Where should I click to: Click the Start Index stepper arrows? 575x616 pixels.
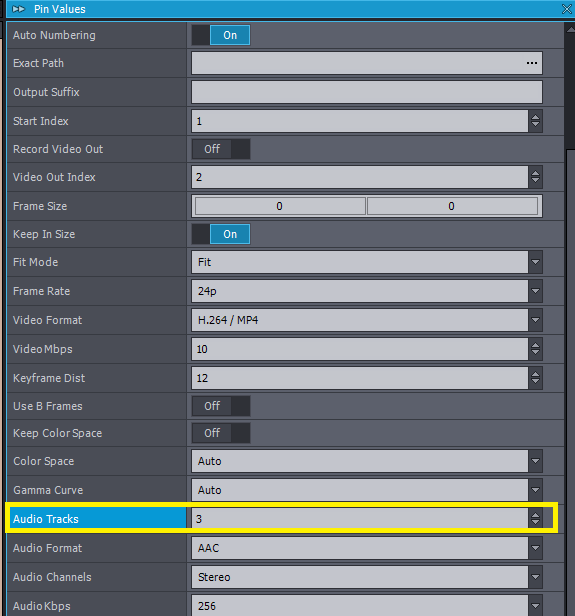coord(535,121)
